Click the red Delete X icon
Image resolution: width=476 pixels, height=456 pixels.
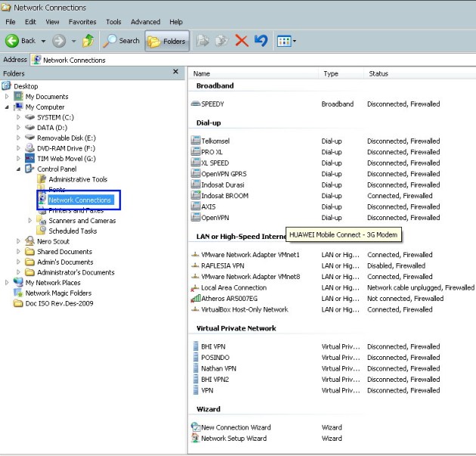[242, 41]
